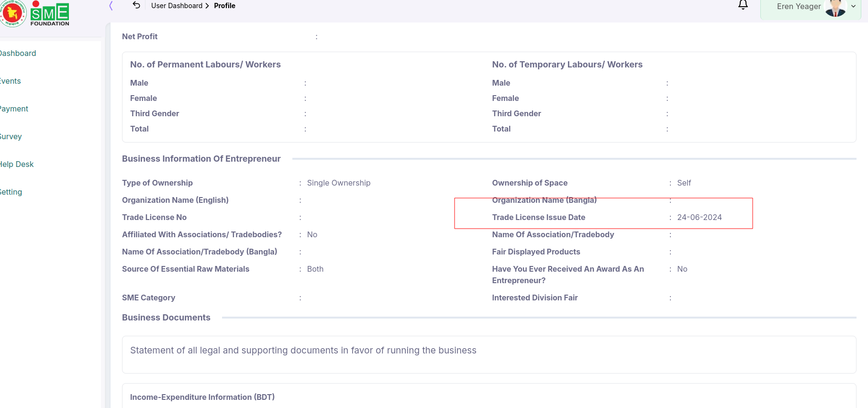Click the No value for award received
868x408 pixels.
click(682, 269)
